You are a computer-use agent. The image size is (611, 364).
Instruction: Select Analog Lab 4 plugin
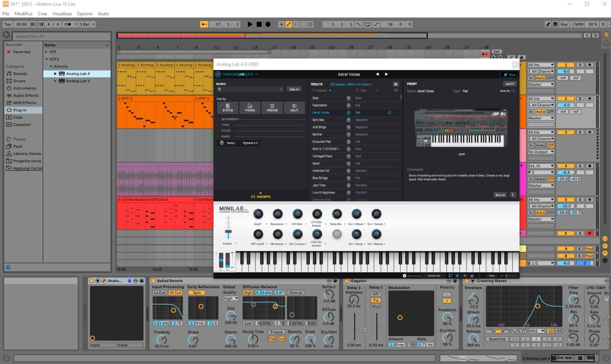78,74
